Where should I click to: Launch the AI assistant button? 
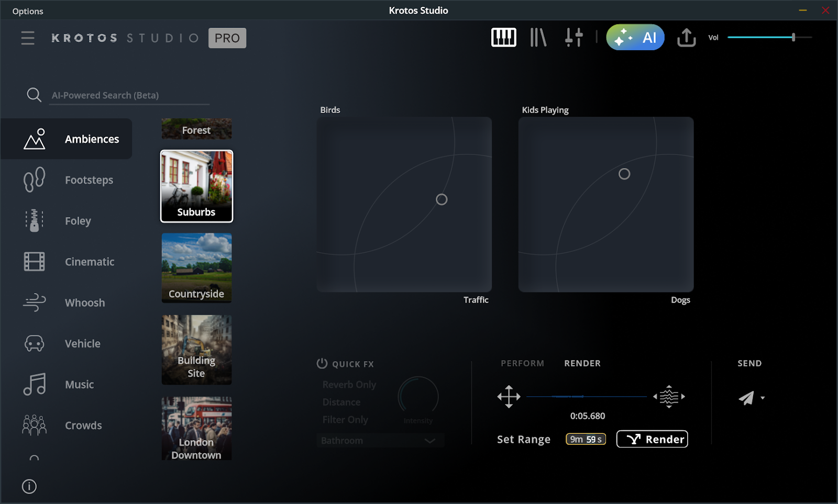click(635, 37)
